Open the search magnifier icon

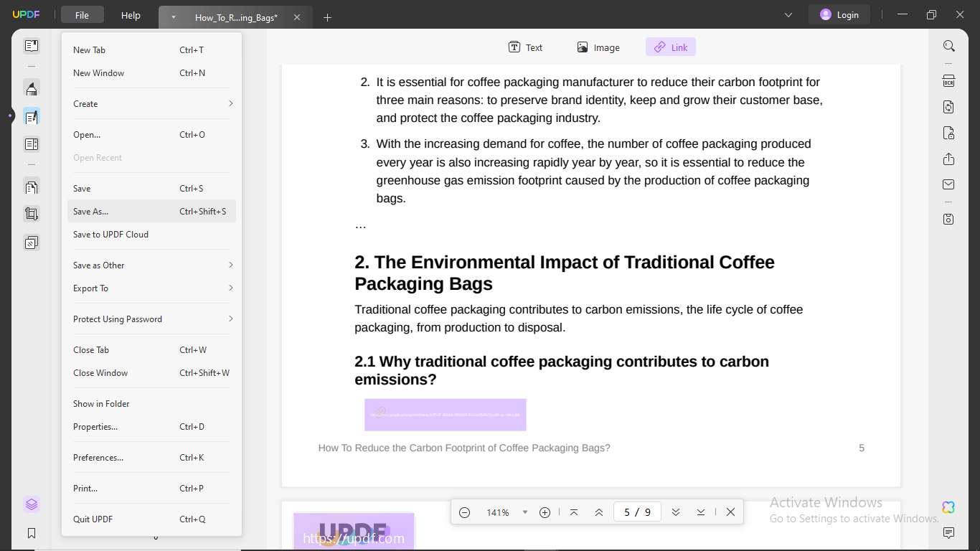[948, 46]
